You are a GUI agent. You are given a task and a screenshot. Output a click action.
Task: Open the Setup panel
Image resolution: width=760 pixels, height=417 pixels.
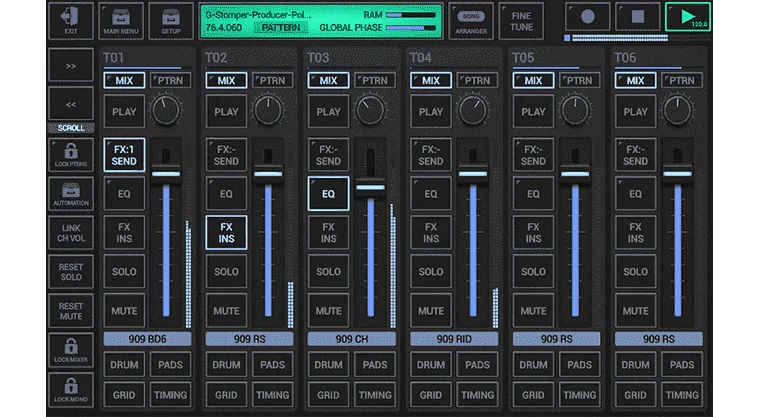click(x=171, y=20)
